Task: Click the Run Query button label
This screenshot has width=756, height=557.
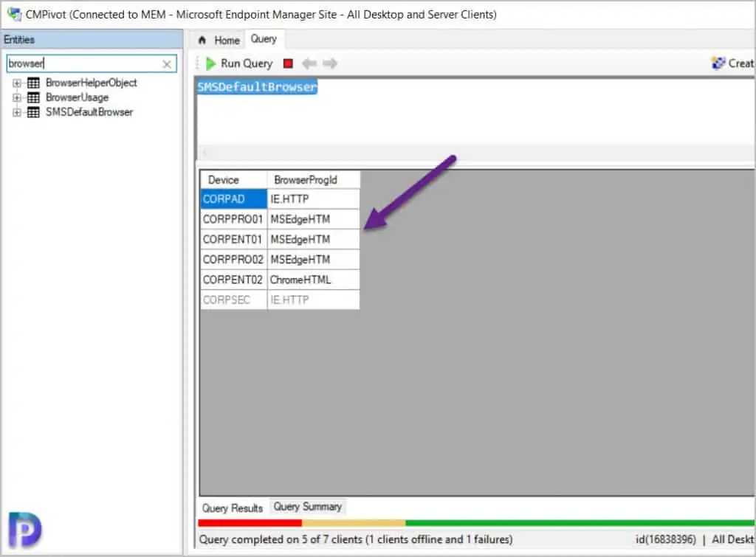Action: pos(247,63)
